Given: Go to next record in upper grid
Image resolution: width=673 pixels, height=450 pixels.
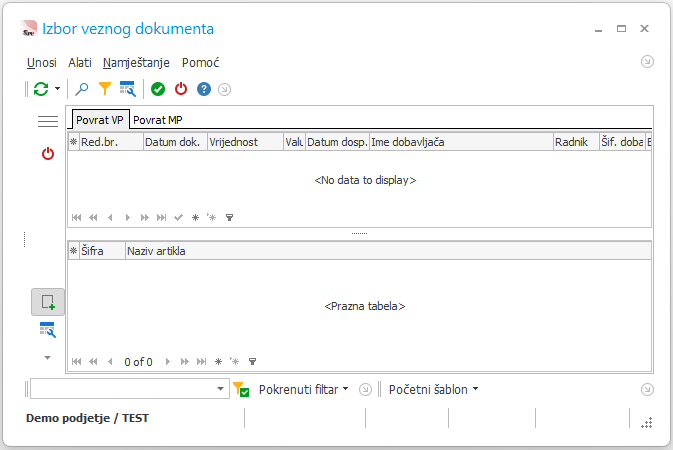Looking at the screenshot, I should pyautogui.click(x=127, y=217).
